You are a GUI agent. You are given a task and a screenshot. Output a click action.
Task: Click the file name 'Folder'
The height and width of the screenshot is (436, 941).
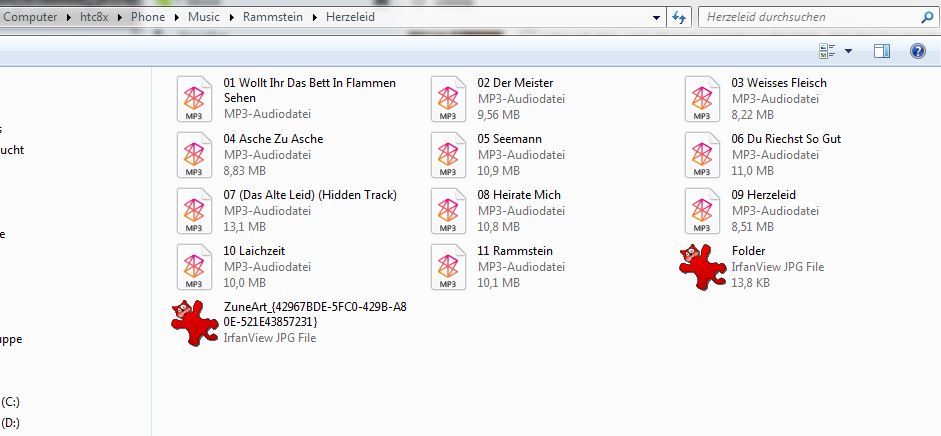pos(748,251)
